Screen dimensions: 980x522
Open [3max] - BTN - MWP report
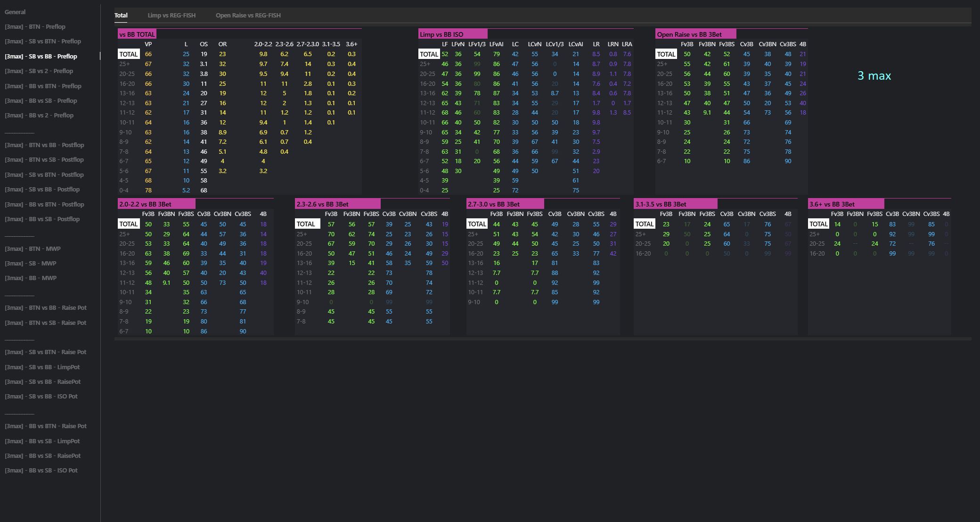pyautogui.click(x=33, y=249)
